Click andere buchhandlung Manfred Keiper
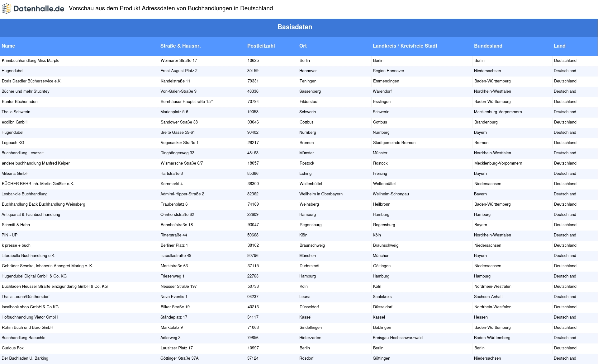Image resolution: width=598 pixels, height=364 pixels. (36, 163)
